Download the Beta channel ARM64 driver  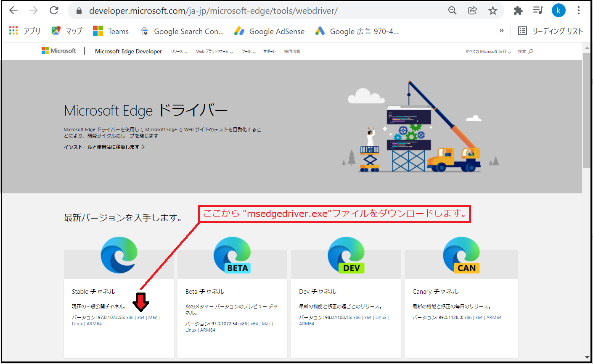[208, 330]
